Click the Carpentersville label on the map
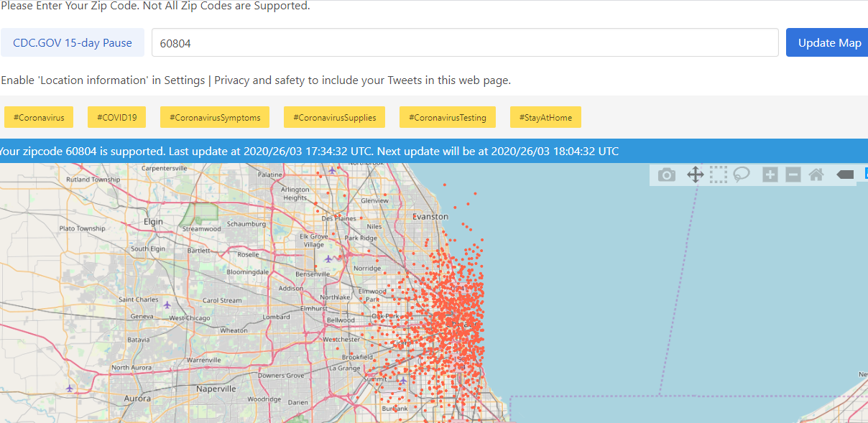This screenshot has width=868, height=423. (x=165, y=167)
